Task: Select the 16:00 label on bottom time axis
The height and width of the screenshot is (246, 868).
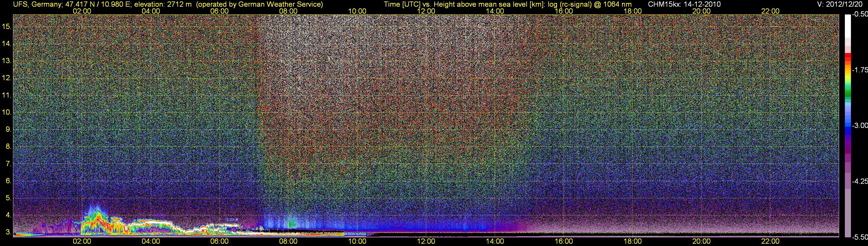Action: [564, 241]
